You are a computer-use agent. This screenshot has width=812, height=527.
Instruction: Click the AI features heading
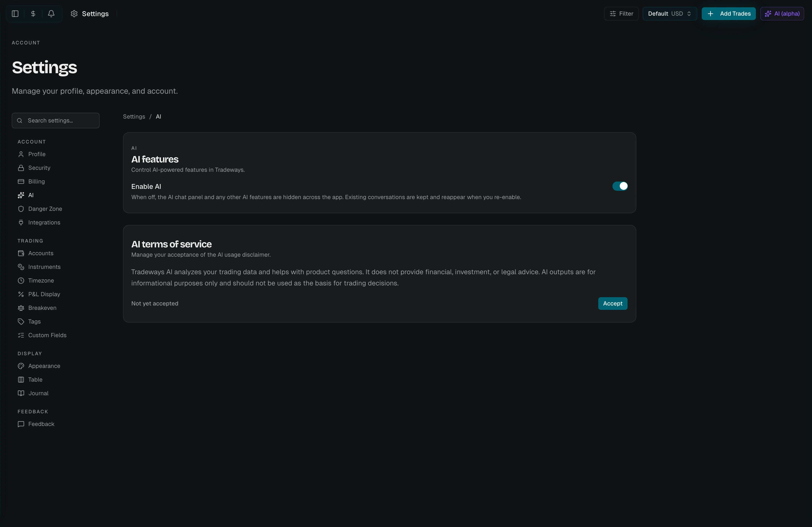coord(154,159)
